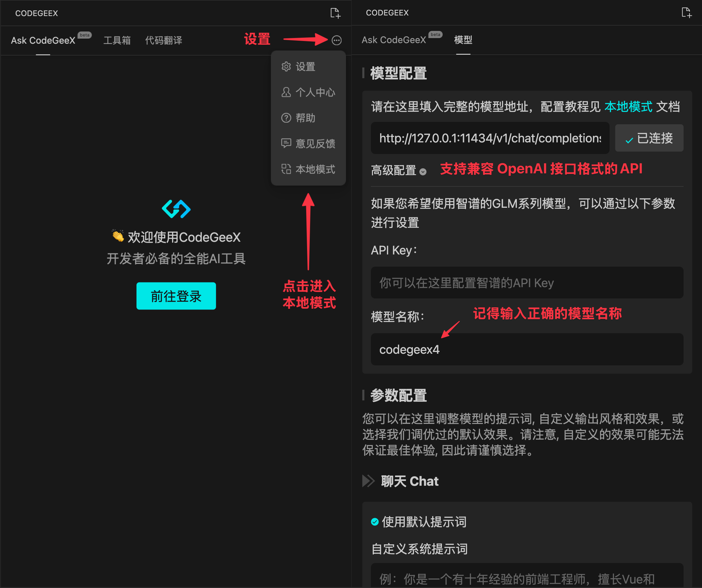Switch to the 工具箱 tab

pyautogui.click(x=117, y=40)
